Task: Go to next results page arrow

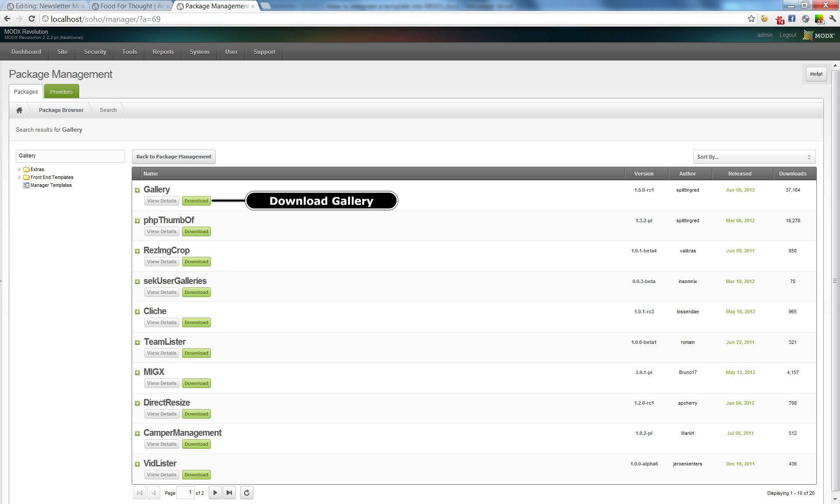Action: (x=215, y=493)
